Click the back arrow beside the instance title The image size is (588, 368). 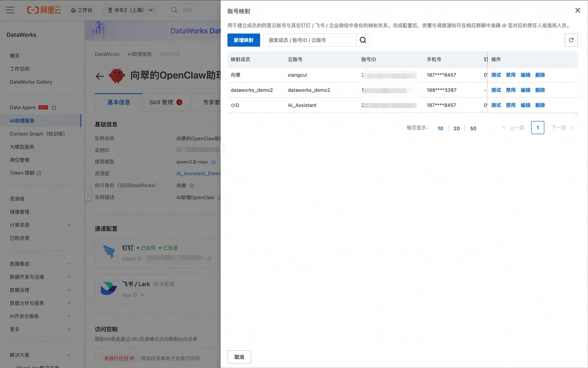100,76
